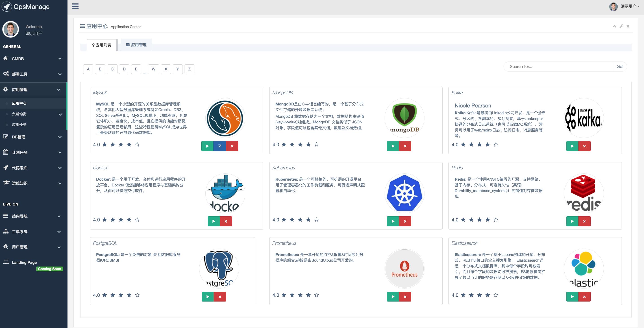Viewport: 644px width, 328px height.
Task: Click the blue edit icon on MySQL card
Action: tap(220, 146)
